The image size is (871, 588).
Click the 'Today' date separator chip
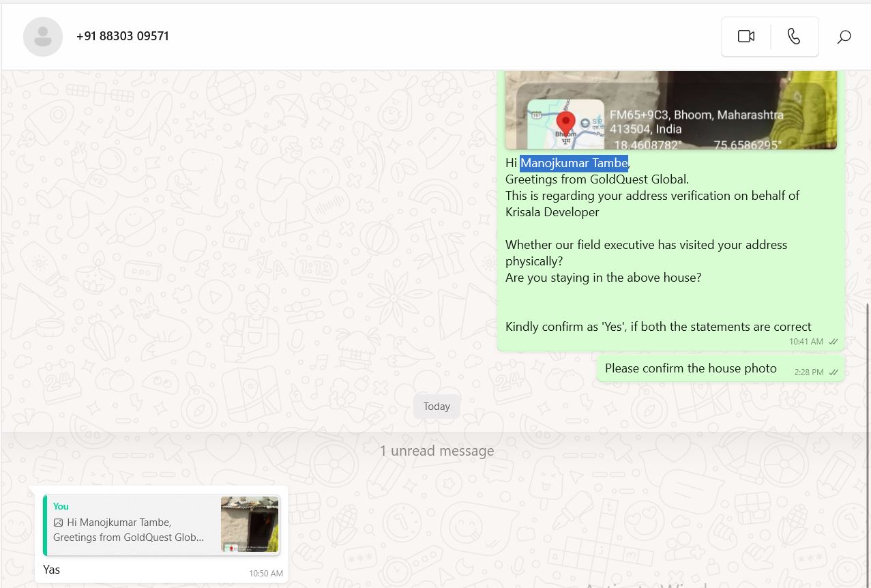[x=437, y=407]
